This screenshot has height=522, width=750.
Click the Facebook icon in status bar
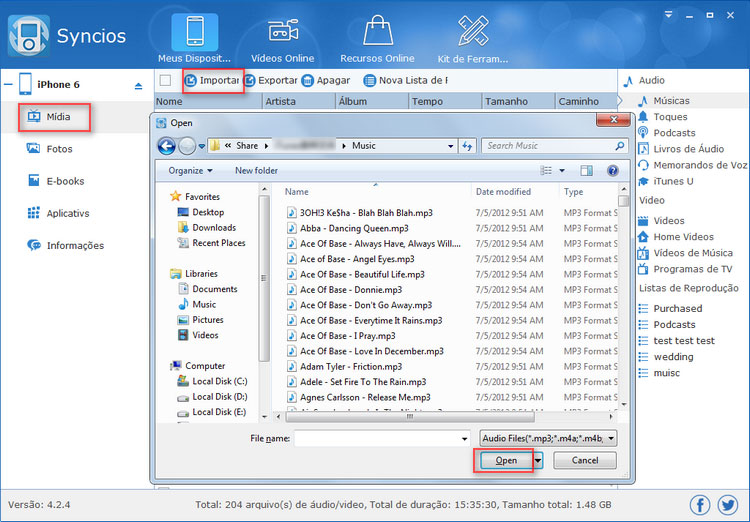pos(700,505)
